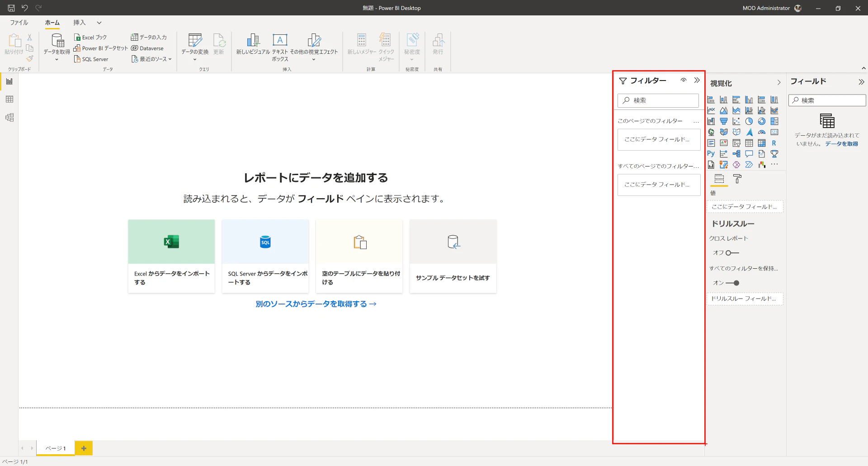868x466 pixels.
Task: Select the Q&A speech bubble visual
Action: [749, 154]
